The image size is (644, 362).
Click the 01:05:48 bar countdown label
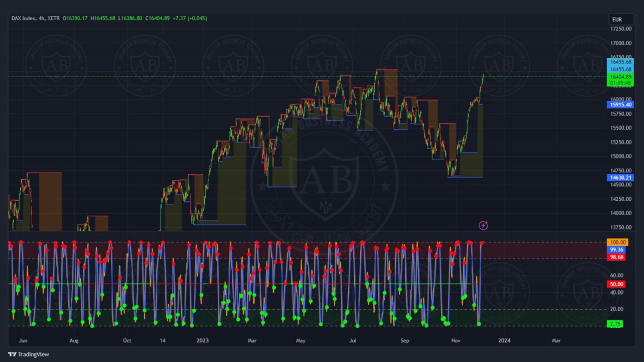620,83
